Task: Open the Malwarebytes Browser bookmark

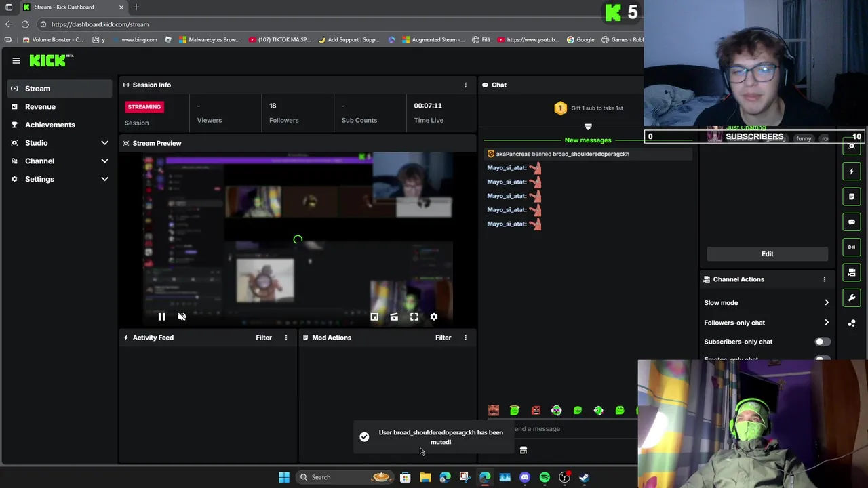Action: [x=209, y=40]
